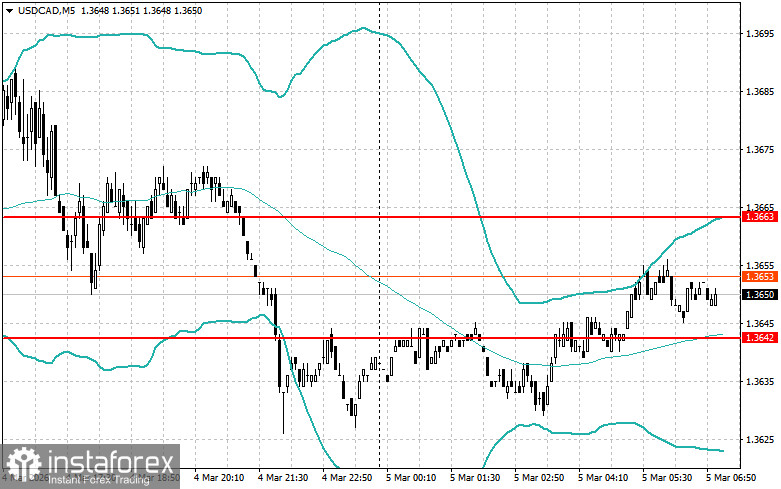This screenshot has height=489, width=781.
Task: Click the 4 Mar 21:30 time label
Action: pos(283,478)
